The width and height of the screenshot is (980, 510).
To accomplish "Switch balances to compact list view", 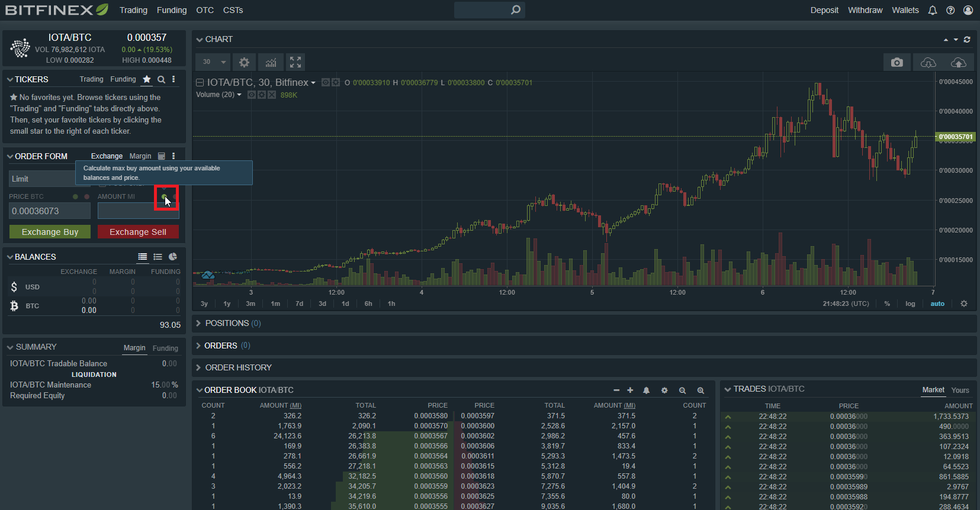I will (158, 257).
